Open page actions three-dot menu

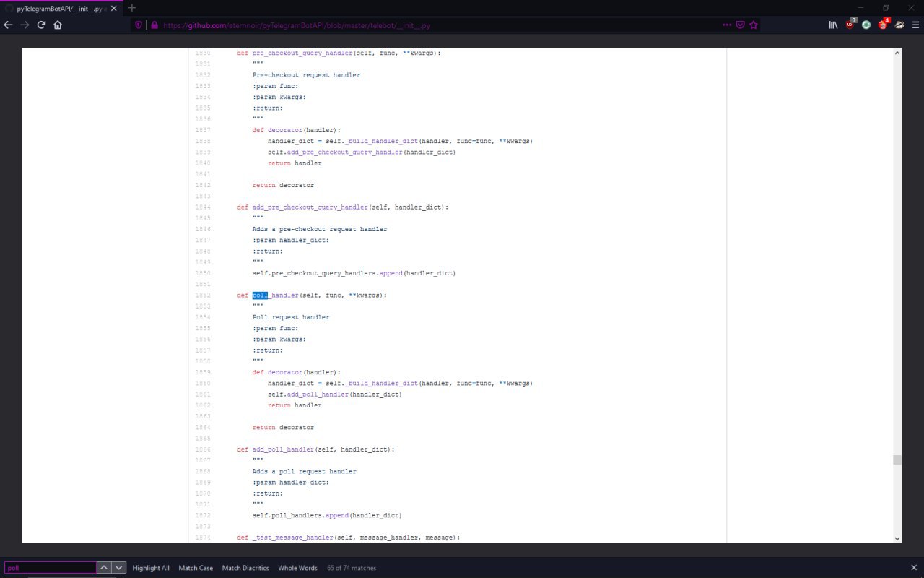pos(727,25)
